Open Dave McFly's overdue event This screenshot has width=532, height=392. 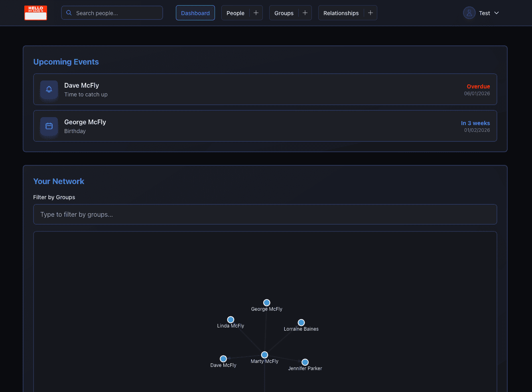(x=265, y=89)
